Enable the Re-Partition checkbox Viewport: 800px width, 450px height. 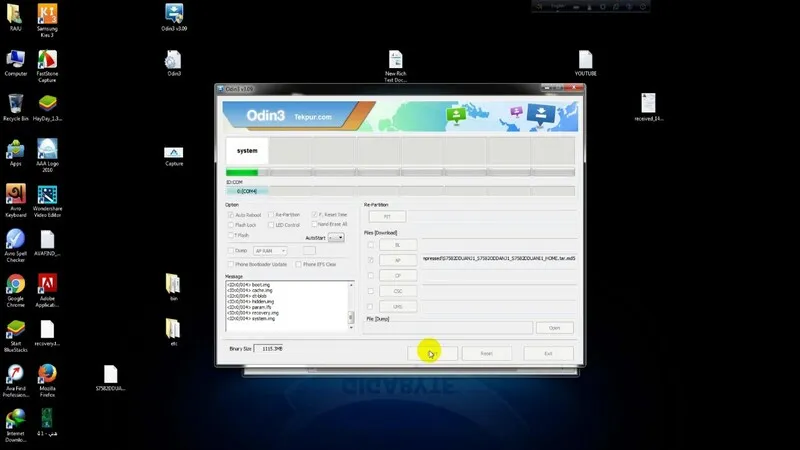point(269,214)
